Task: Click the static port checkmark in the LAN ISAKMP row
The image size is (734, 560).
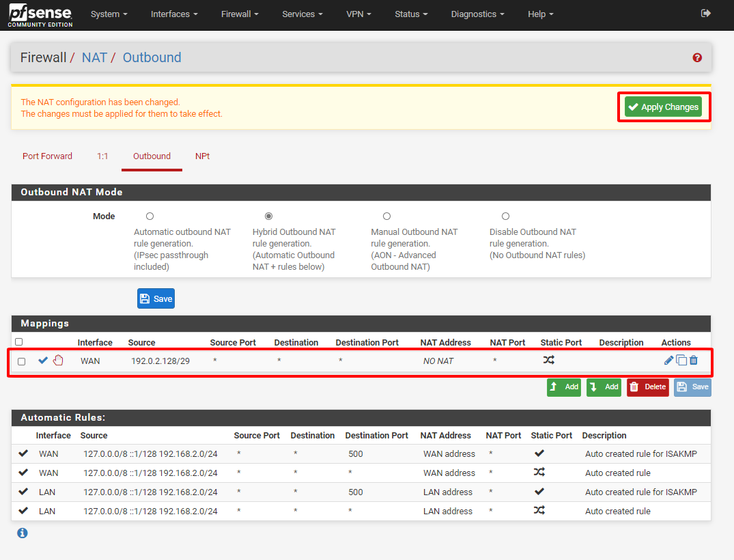Action: [x=539, y=492]
